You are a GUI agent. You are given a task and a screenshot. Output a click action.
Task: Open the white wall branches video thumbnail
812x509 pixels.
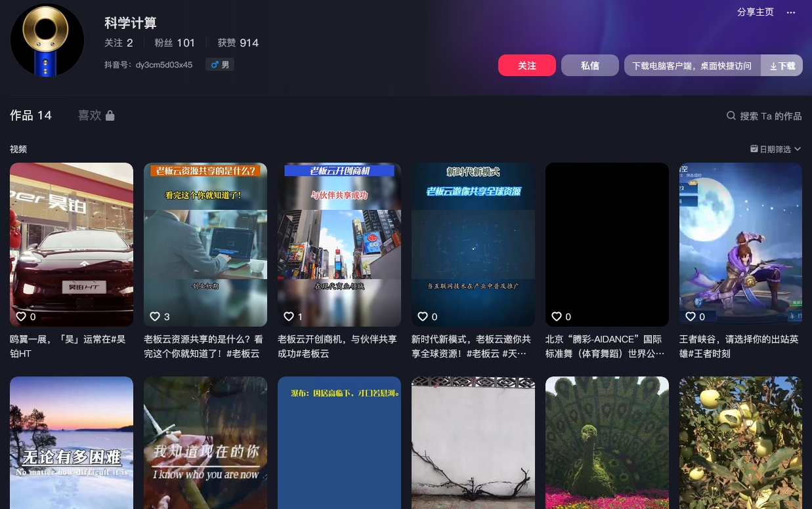473,443
